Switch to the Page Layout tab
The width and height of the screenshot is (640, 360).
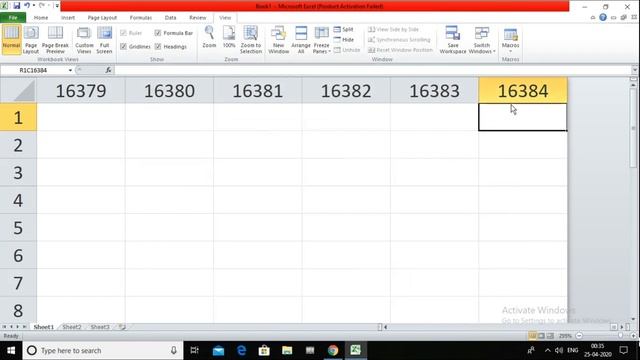tap(102, 18)
